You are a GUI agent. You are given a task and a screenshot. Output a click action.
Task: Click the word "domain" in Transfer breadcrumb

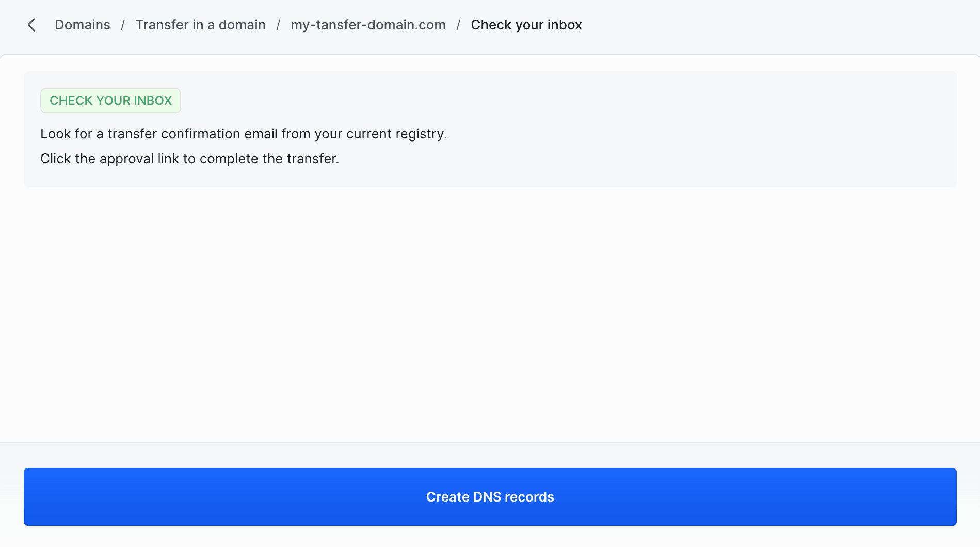point(242,25)
